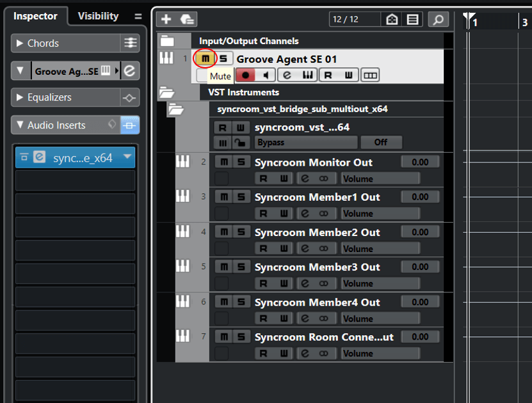
Task: Select the Inspector tab
Action: (36, 16)
